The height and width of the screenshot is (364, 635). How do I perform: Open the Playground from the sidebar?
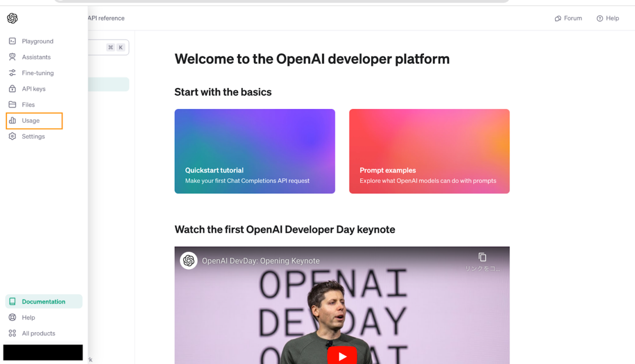click(x=38, y=41)
